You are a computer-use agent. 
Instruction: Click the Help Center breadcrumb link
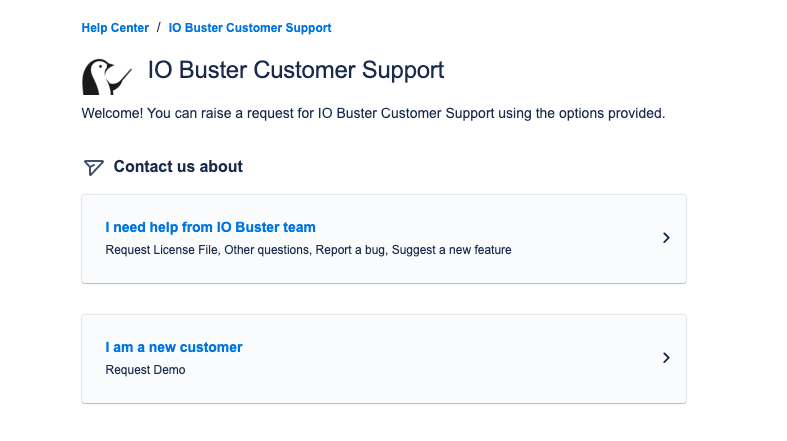115,28
